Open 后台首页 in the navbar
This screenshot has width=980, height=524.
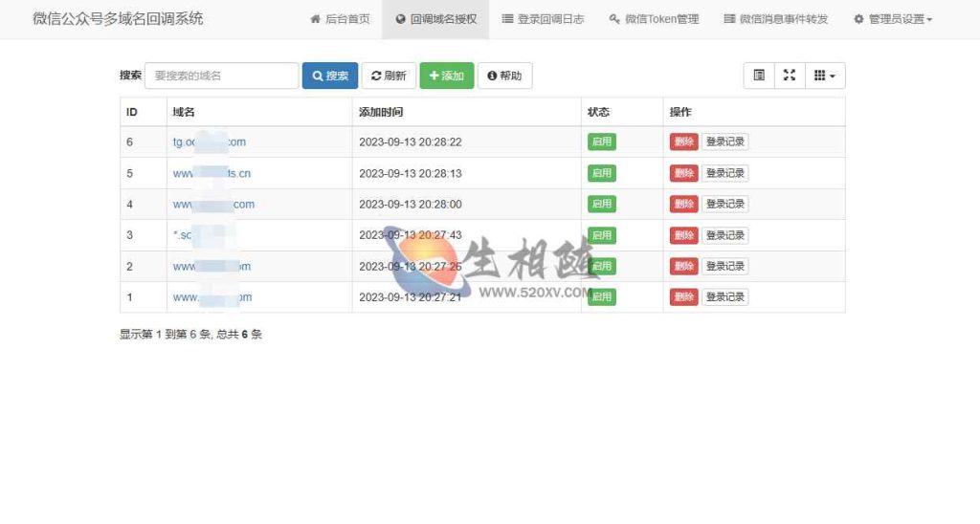click(340, 19)
